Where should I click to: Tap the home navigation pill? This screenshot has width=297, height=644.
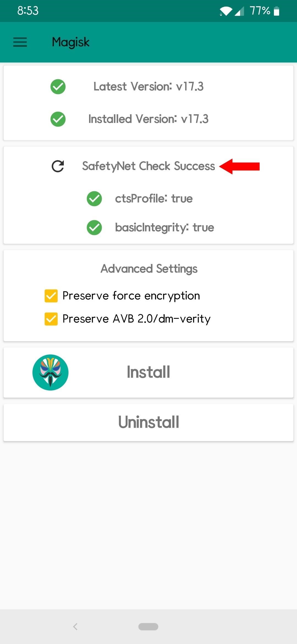(148, 627)
